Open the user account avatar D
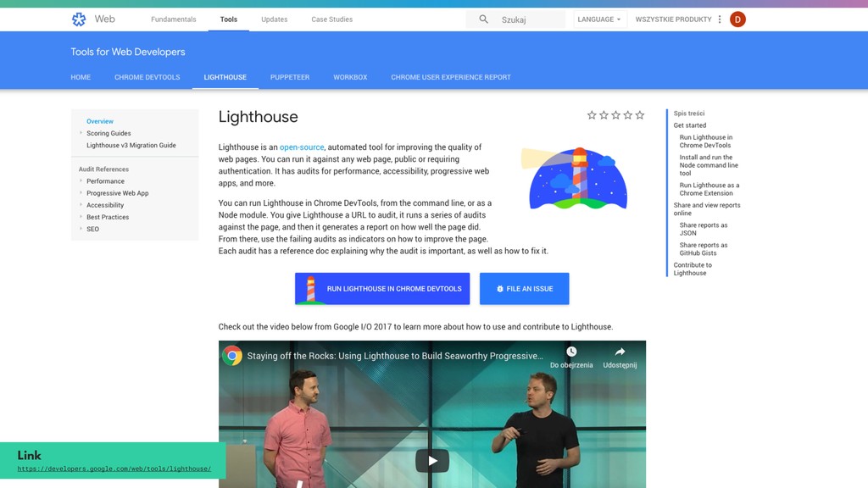Image resolution: width=868 pixels, height=488 pixels. tap(737, 19)
